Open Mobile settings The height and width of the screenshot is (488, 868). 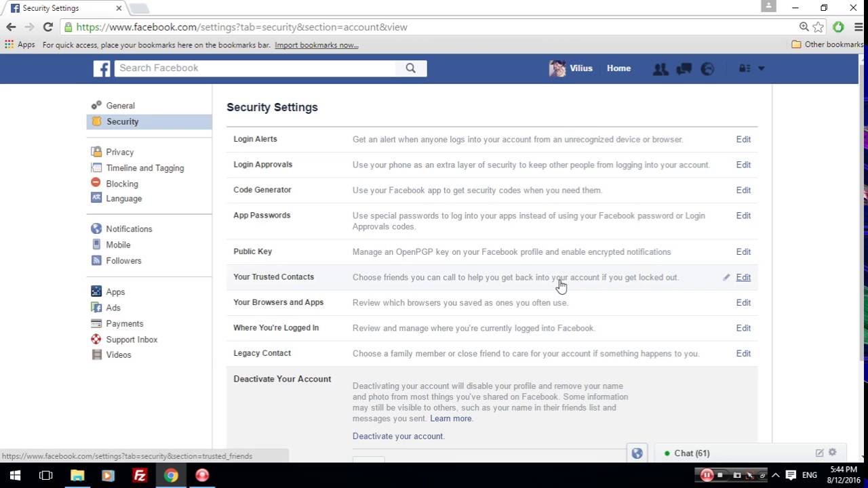click(118, 245)
